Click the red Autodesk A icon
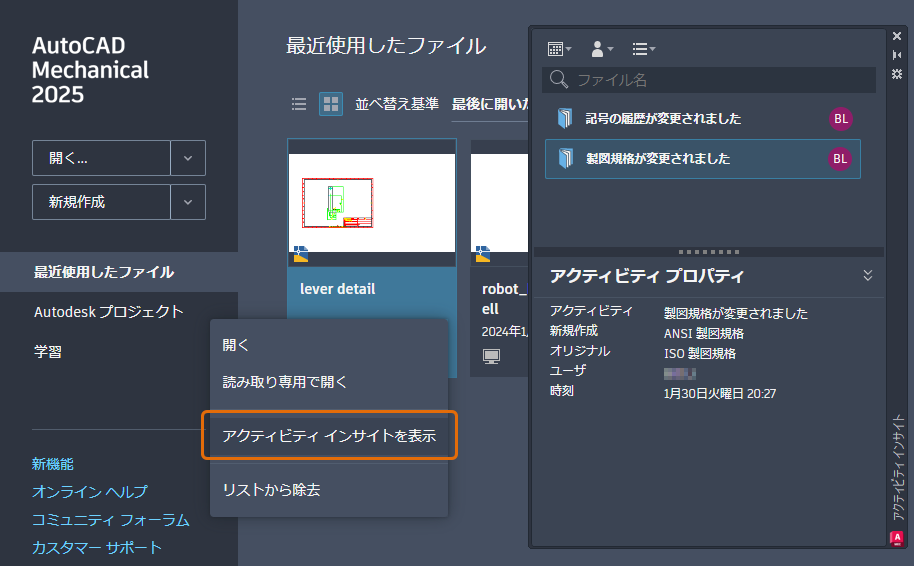Screen dimensions: 914x566 (x=897, y=537)
